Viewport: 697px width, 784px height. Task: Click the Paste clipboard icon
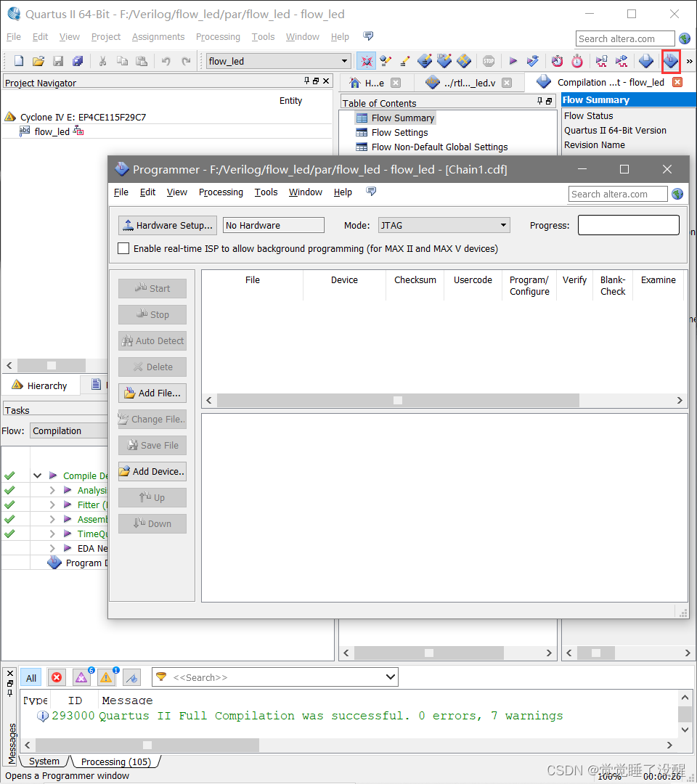[x=142, y=61]
